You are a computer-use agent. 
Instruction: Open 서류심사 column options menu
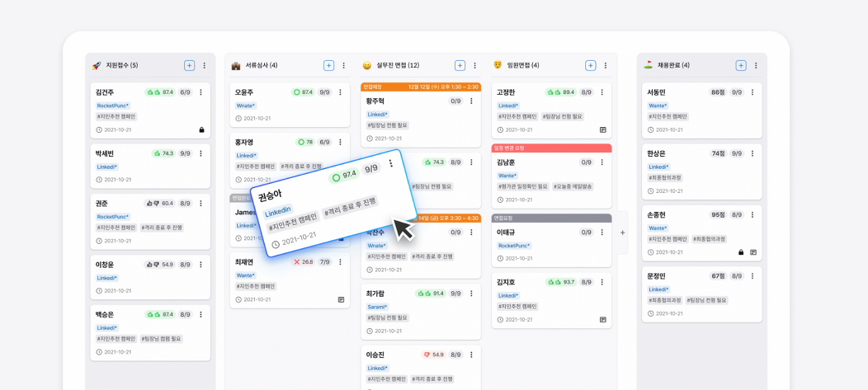pos(343,65)
